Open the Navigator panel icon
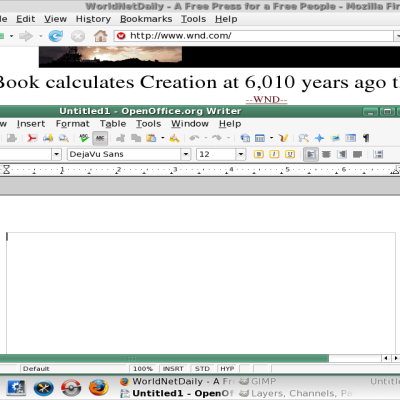 tap(319, 138)
